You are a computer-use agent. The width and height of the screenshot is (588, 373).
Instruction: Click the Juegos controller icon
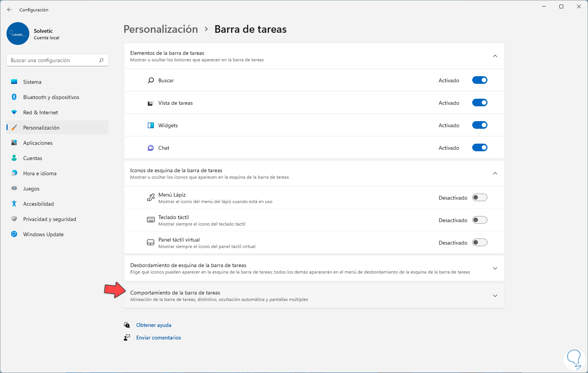coord(14,188)
